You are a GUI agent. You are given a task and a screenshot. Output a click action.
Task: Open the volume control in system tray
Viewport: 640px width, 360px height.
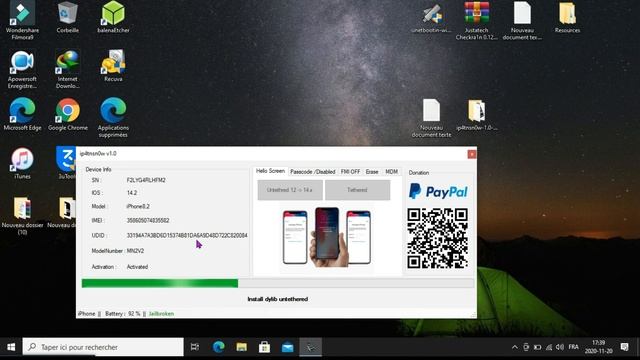click(560, 347)
